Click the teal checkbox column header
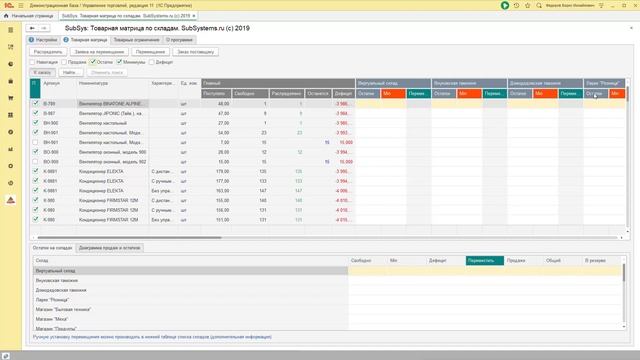Screen dimensions: 640x360 click(x=35, y=88)
